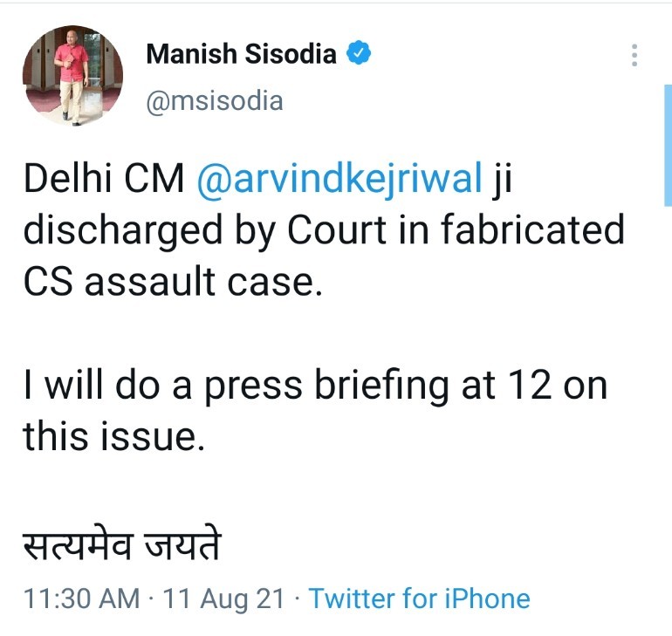Click the Manish Sisodia display name
Viewport: 672px width, 636px height.
click(241, 54)
